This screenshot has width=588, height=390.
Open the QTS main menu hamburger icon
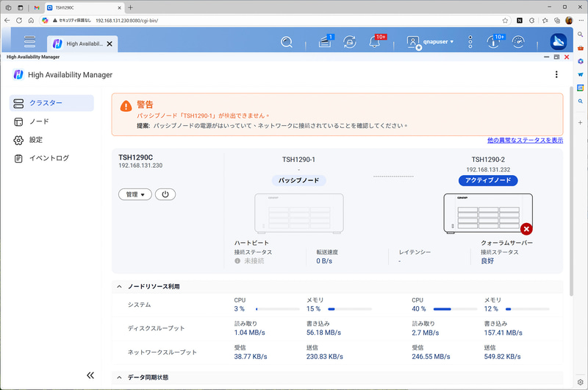coord(29,42)
